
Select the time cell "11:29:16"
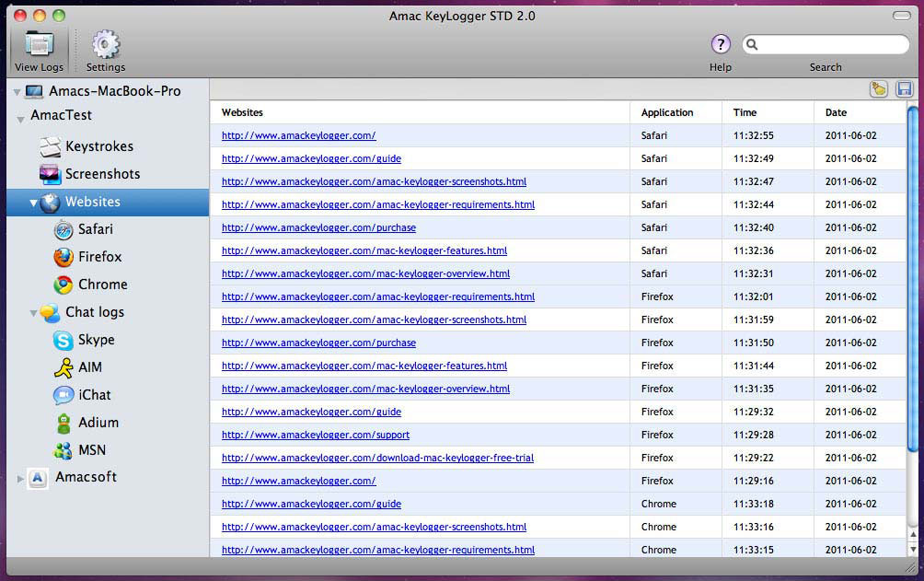(x=753, y=481)
